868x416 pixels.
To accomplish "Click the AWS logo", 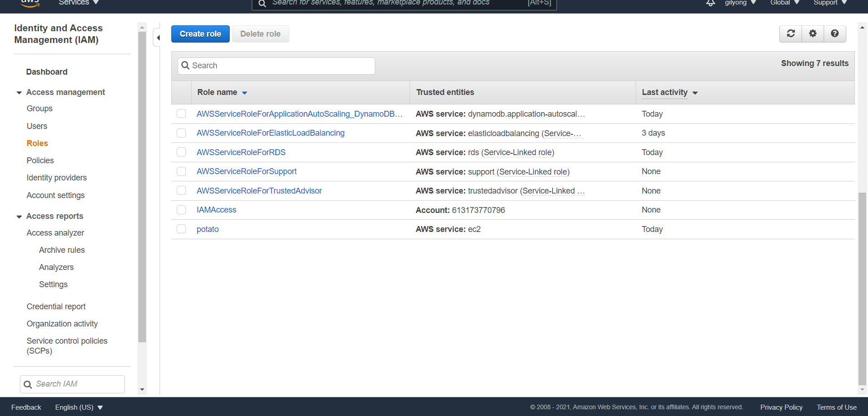I will [30, 3].
